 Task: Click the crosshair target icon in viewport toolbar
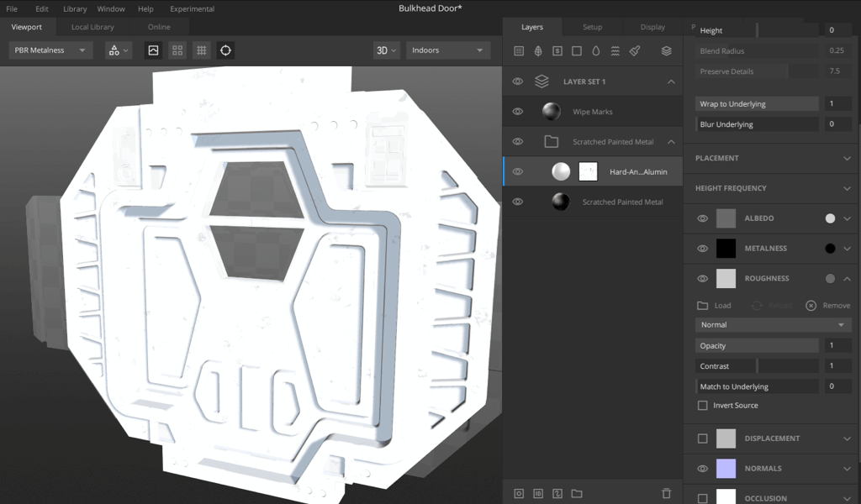tap(225, 50)
